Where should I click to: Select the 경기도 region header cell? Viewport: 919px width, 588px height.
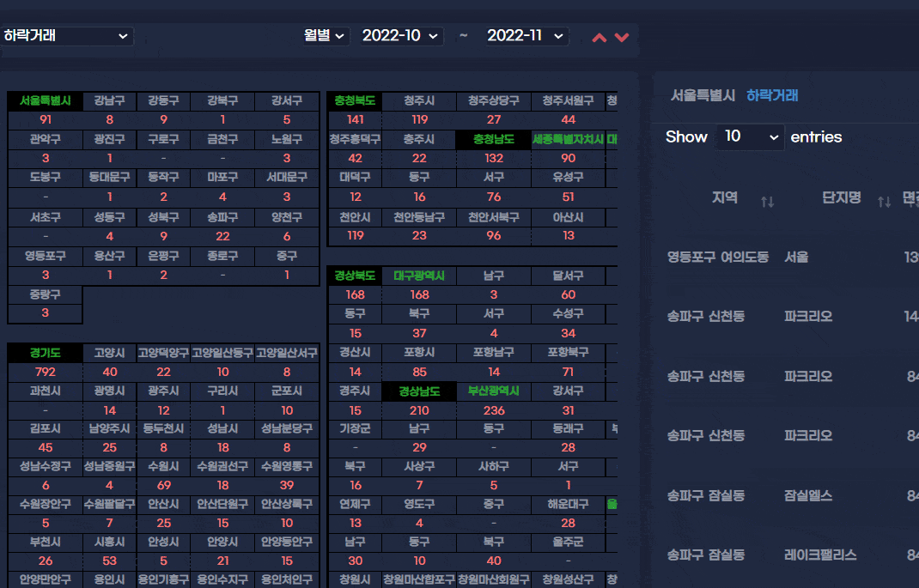[x=46, y=353]
